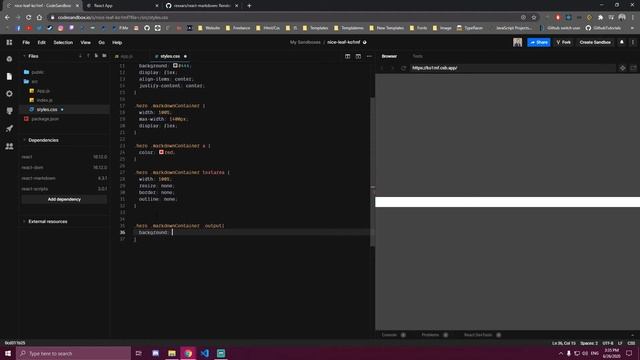Screen dimensions: 640x360
Task: Click the Add dependency button
Action: coord(64,199)
